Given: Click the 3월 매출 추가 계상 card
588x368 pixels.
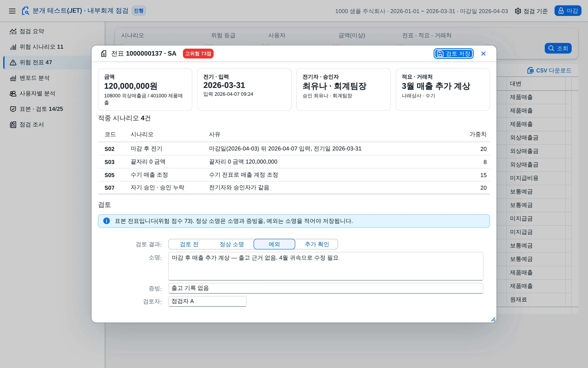Looking at the screenshot, I should 443,89.
